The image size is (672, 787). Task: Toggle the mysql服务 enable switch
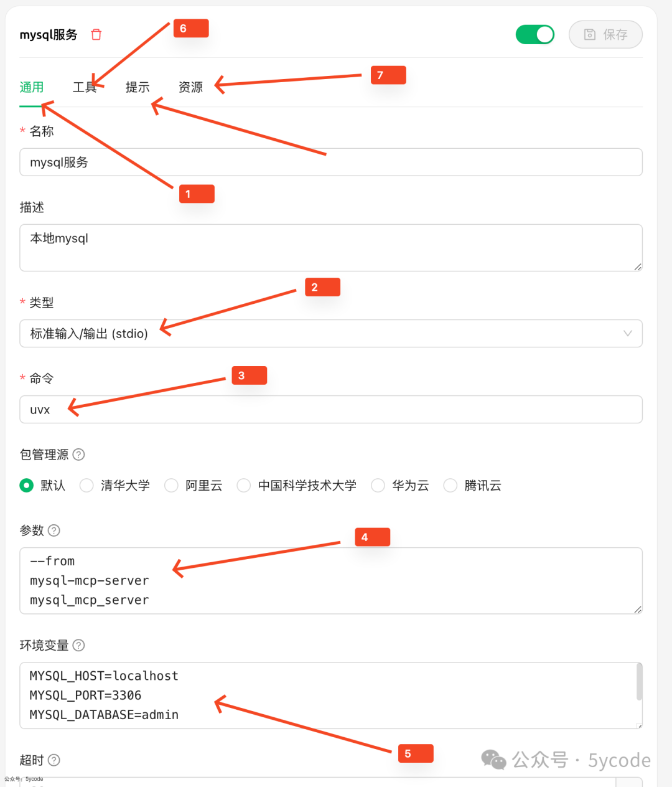coord(535,34)
